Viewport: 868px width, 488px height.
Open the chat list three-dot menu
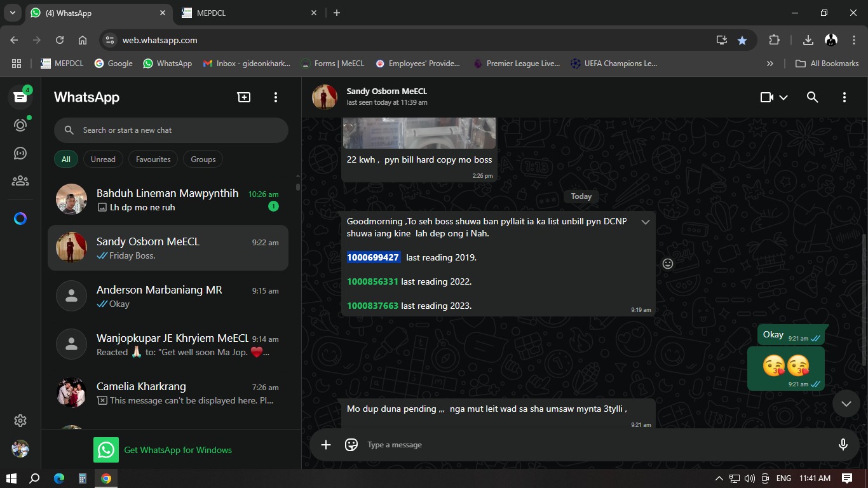point(276,97)
